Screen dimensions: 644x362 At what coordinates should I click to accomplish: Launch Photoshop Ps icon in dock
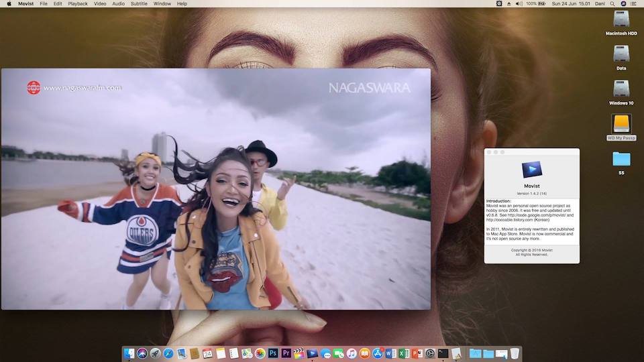pos(273,353)
